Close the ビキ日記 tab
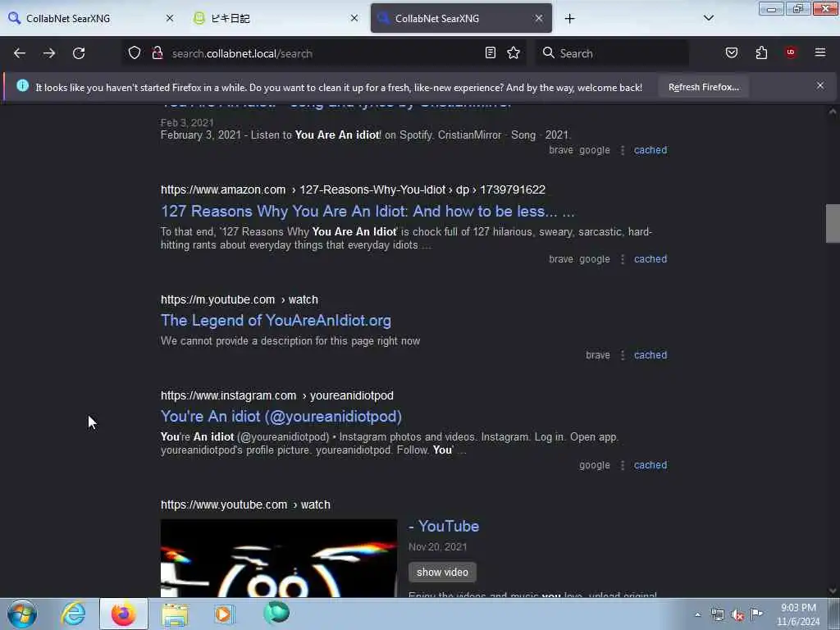Image resolution: width=840 pixels, height=630 pixels. pos(354,18)
